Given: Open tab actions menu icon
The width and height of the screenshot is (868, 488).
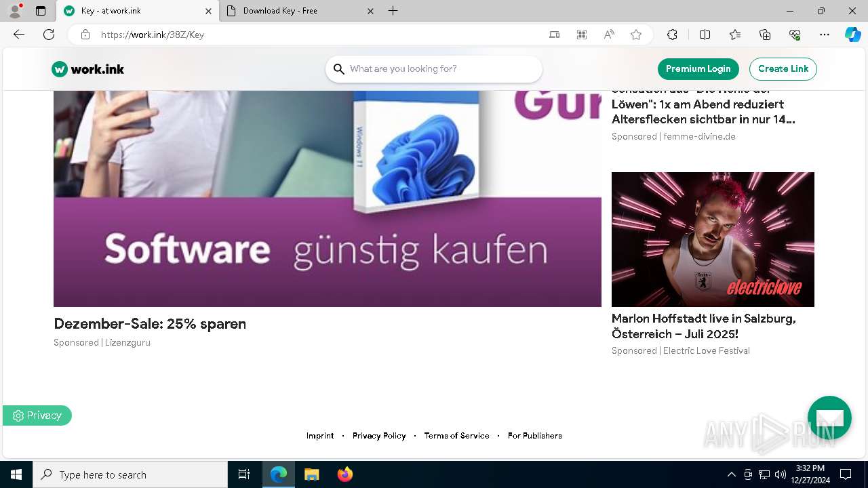Looking at the screenshot, I should click(x=41, y=11).
